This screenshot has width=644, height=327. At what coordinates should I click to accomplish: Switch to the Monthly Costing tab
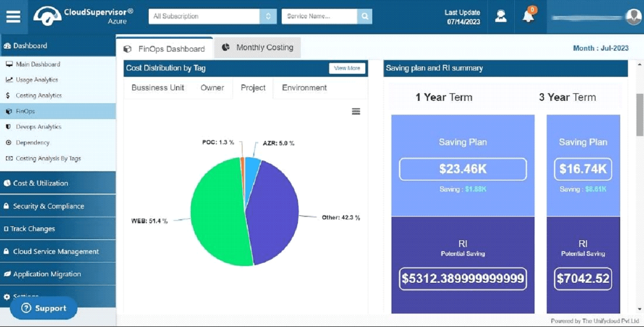pyautogui.click(x=257, y=48)
